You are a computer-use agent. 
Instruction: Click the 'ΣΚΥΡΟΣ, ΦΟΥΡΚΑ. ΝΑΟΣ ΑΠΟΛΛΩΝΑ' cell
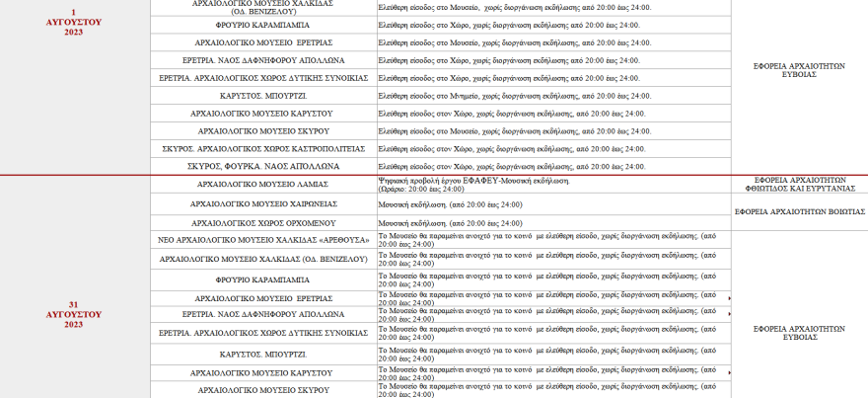(263, 166)
